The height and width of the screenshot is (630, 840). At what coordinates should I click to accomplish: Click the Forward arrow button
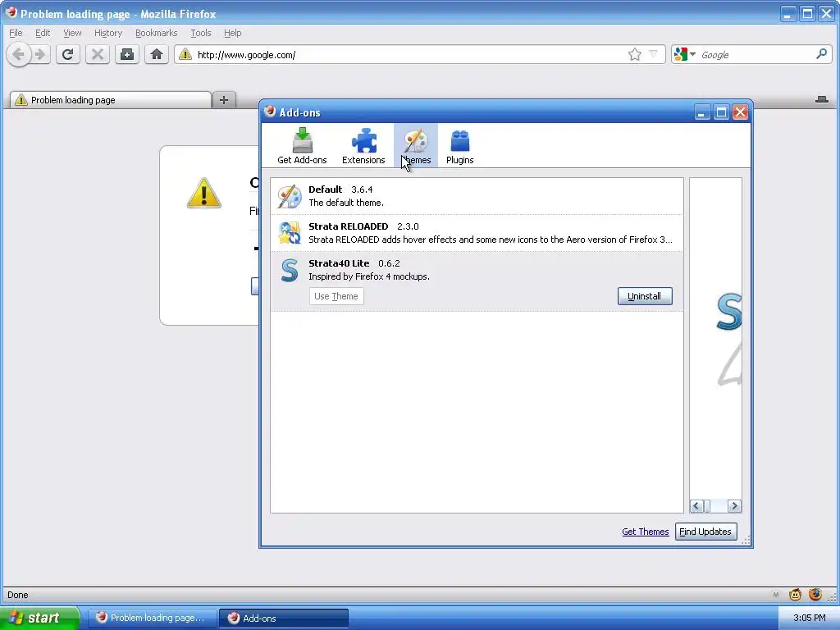tap(40, 54)
